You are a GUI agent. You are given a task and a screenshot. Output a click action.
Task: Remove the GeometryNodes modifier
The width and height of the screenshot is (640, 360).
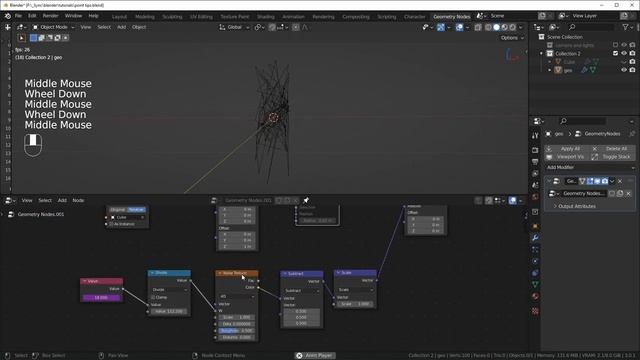pos(620,181)
